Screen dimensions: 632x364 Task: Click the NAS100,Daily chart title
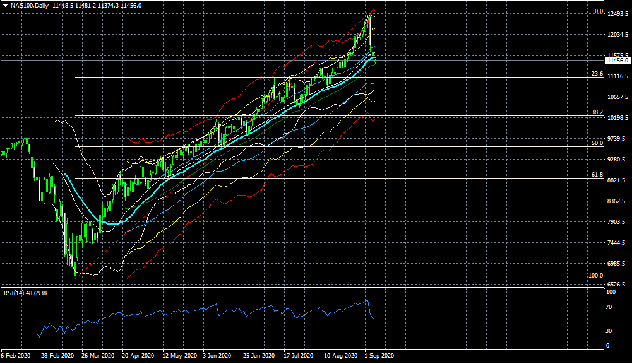(x=30, y=6)
